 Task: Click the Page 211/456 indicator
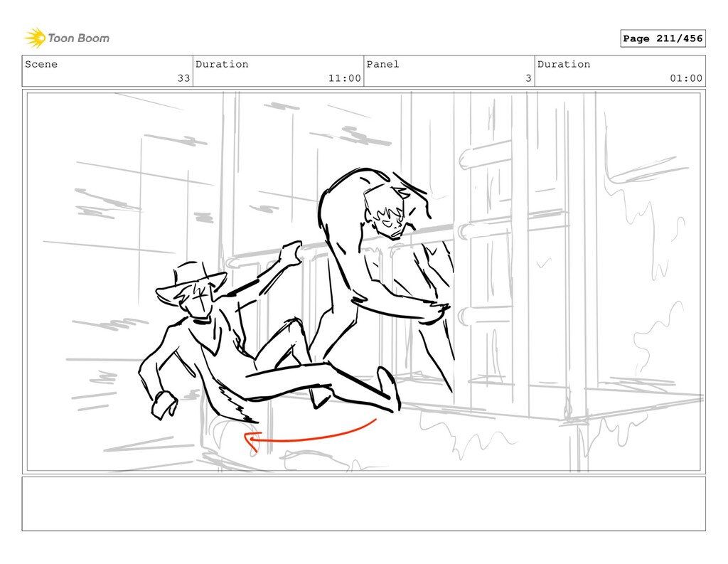[x=663, y=38]
